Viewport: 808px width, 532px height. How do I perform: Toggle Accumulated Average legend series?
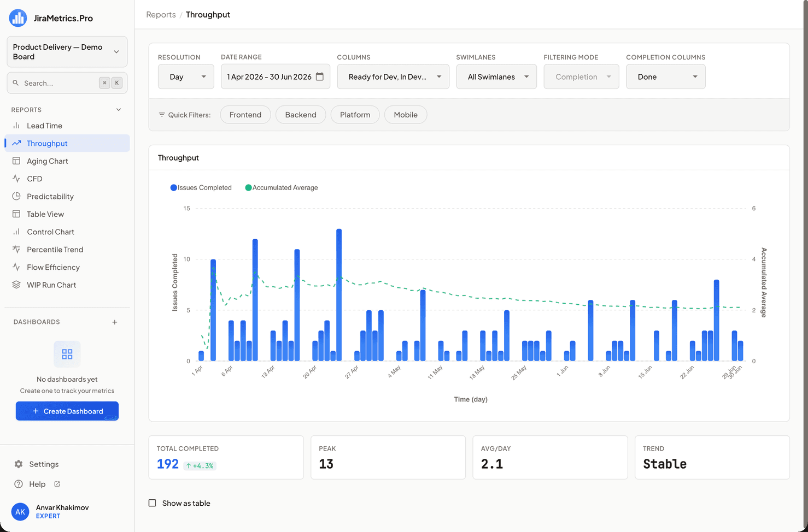pyautogui.click(x=282, y=187)
